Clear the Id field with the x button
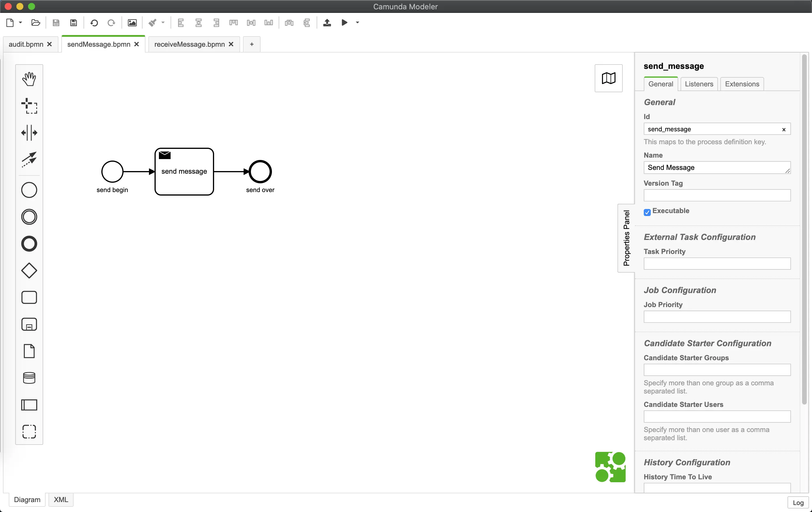This screenshot has width=812, height=512. pos(784,129)
